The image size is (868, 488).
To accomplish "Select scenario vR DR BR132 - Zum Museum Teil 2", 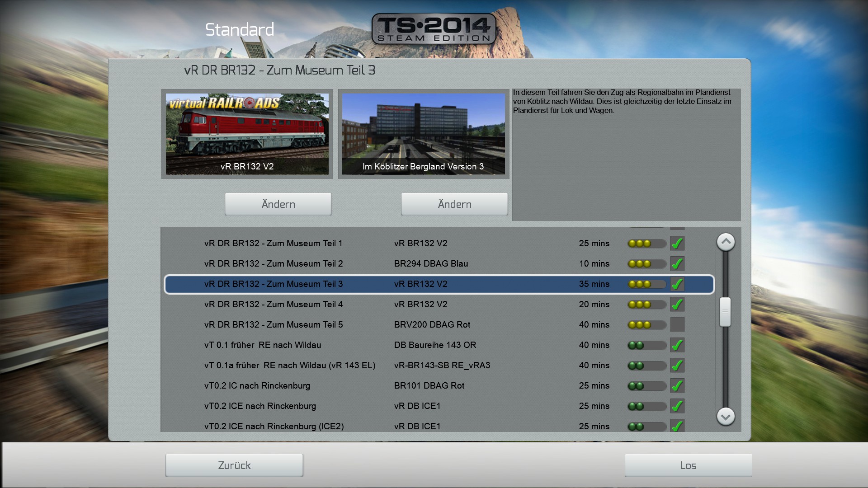I will pos(274,264).
